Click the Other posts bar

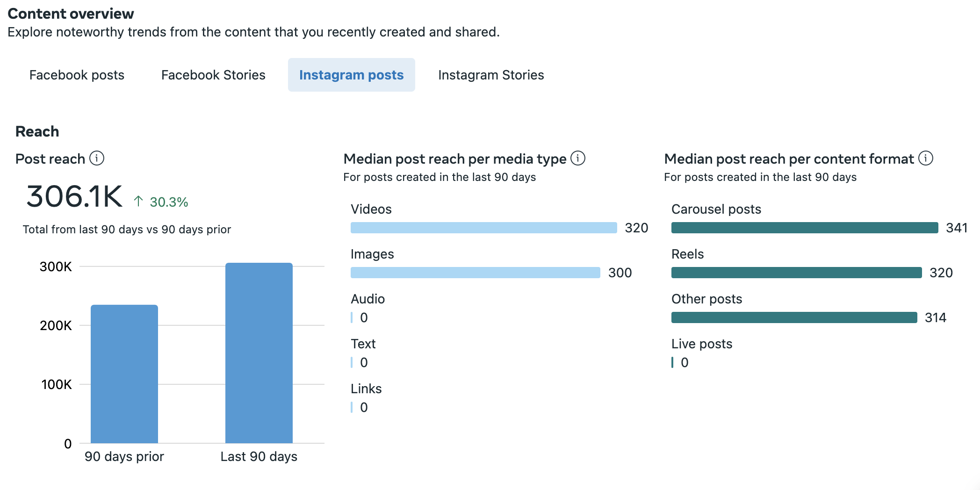794,317
